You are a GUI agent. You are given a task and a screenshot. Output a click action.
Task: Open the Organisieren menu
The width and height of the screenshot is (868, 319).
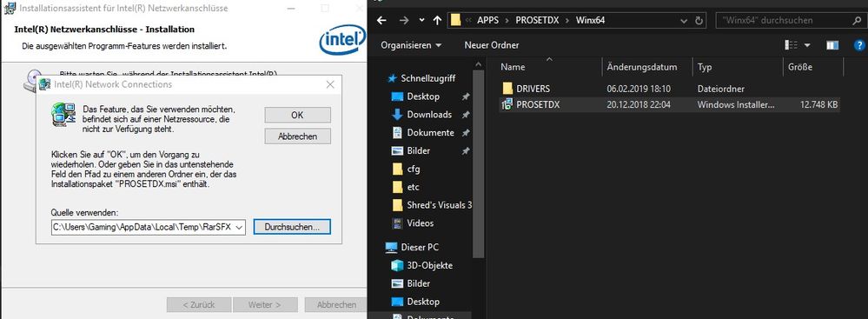pyautogui.click(x=411, y=45)
